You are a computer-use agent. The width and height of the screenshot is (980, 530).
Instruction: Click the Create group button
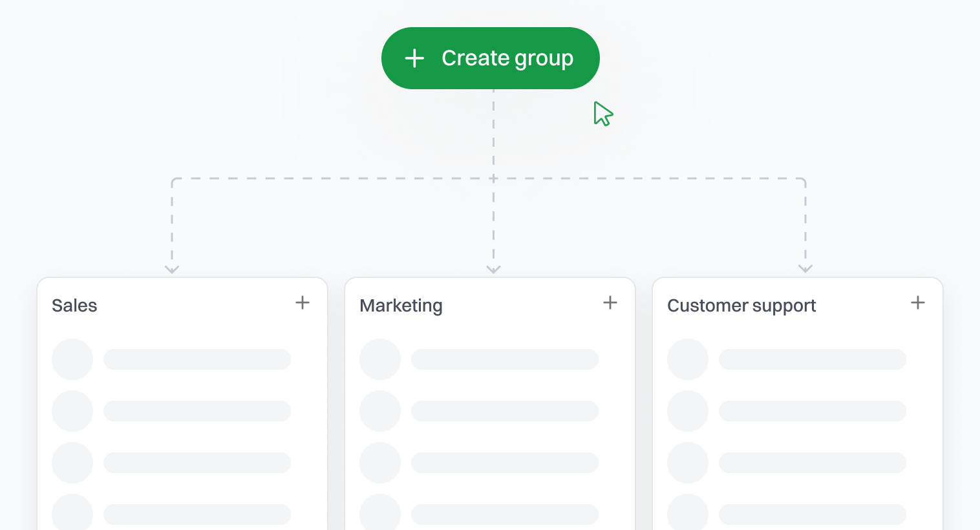click(490, 58)
